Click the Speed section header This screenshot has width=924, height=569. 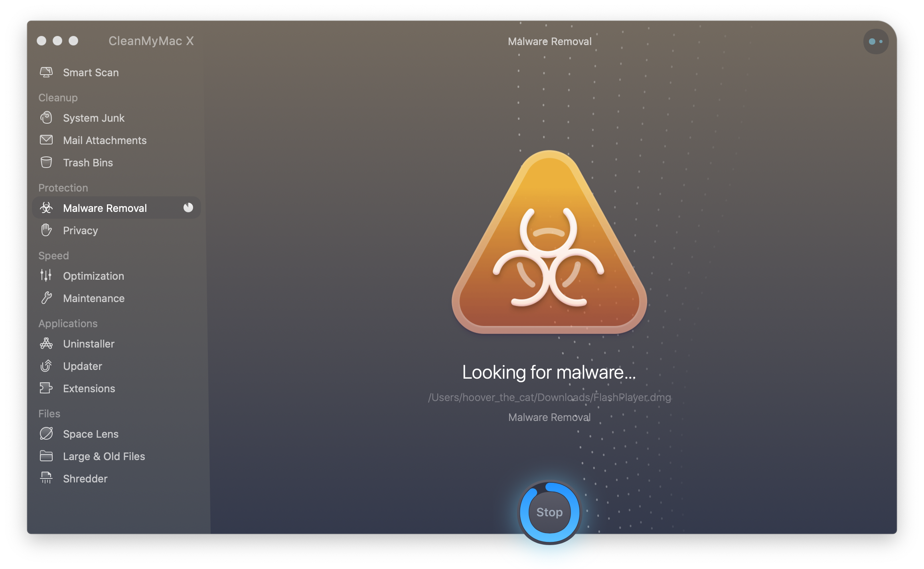point(53,256)
